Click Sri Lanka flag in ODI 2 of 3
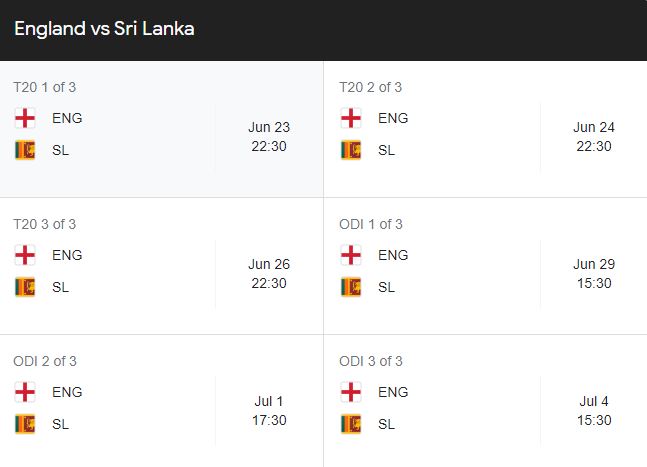Viewport: 647px width, 467px height. 25,424
